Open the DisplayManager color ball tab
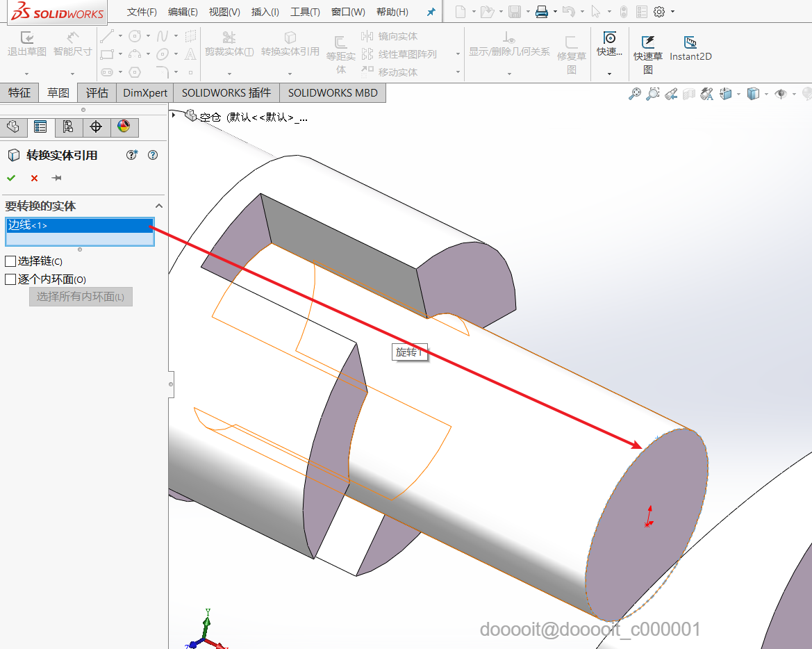 click(124, 126)
